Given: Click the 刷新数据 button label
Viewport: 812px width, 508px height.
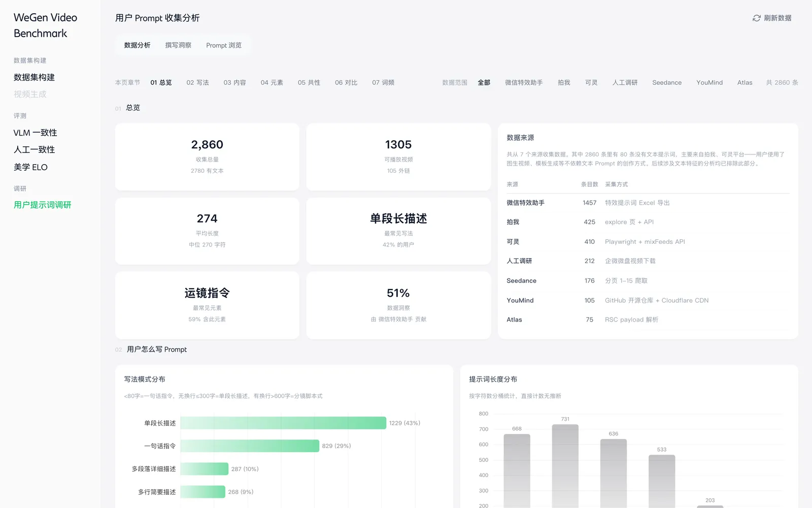Looking at the screenshot, I should coord(777,18).
